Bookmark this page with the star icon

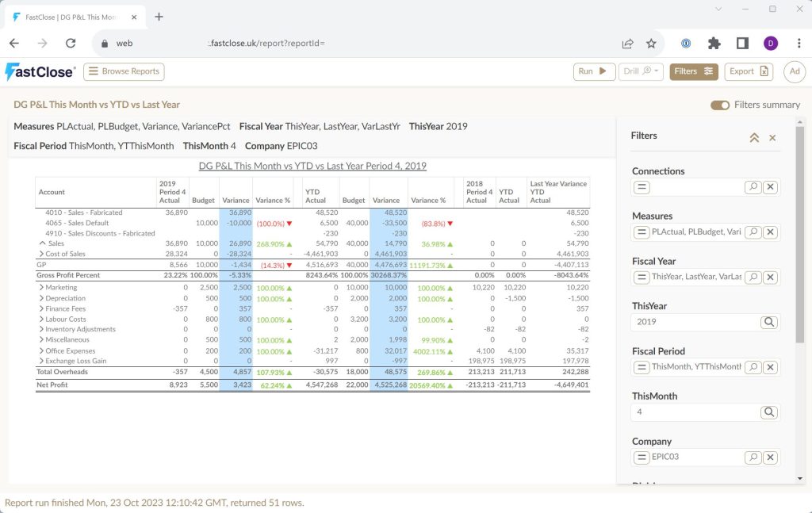click(651, 44)
